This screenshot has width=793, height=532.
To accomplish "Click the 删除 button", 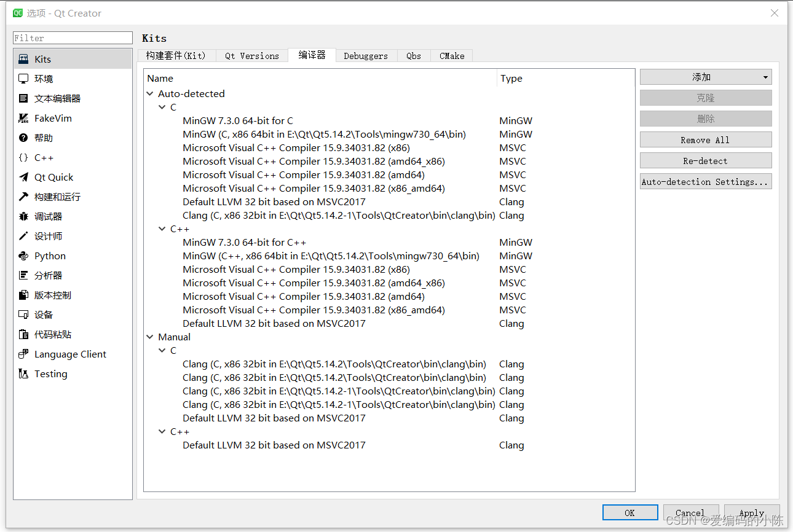I will point(706,119).
